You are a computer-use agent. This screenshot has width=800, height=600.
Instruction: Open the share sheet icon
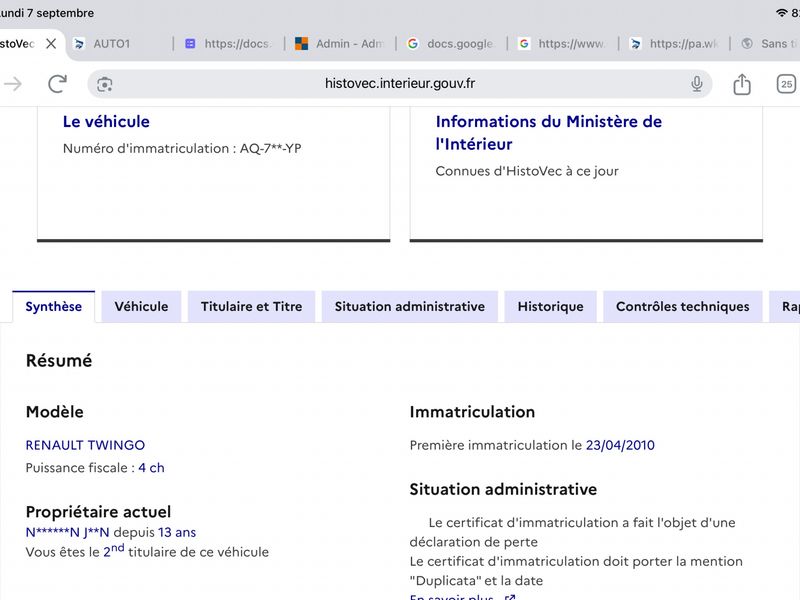tap(742, 84)
